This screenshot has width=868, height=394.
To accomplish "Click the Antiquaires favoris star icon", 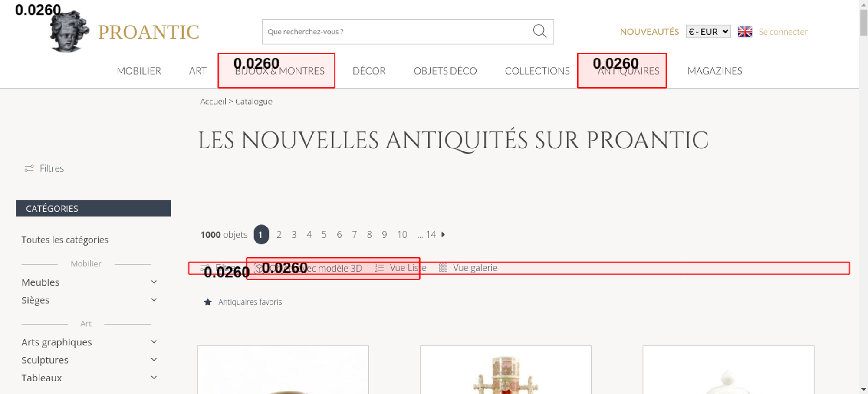I will 208,302.
